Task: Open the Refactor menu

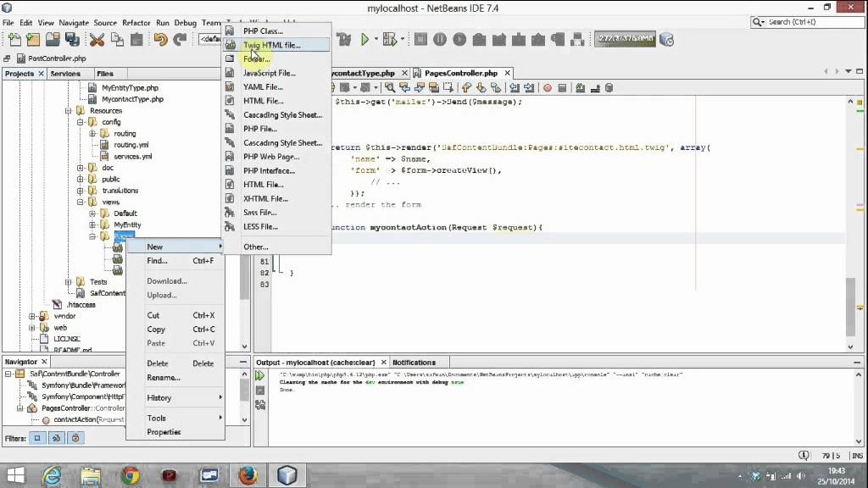Action: click(x=136, y=23)
